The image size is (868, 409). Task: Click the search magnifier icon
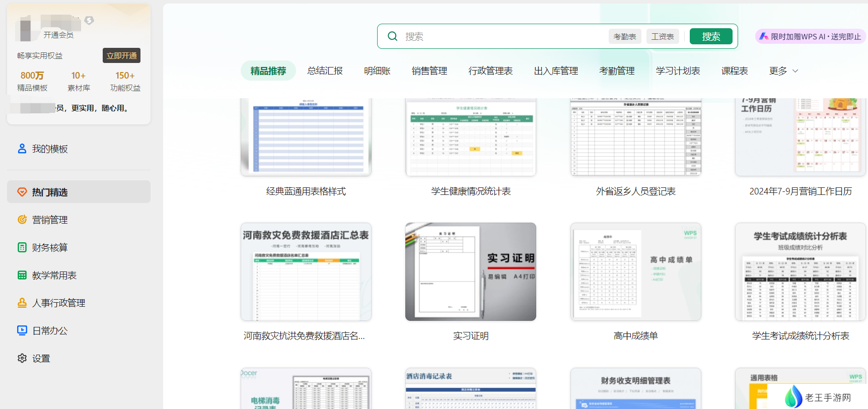393,36
